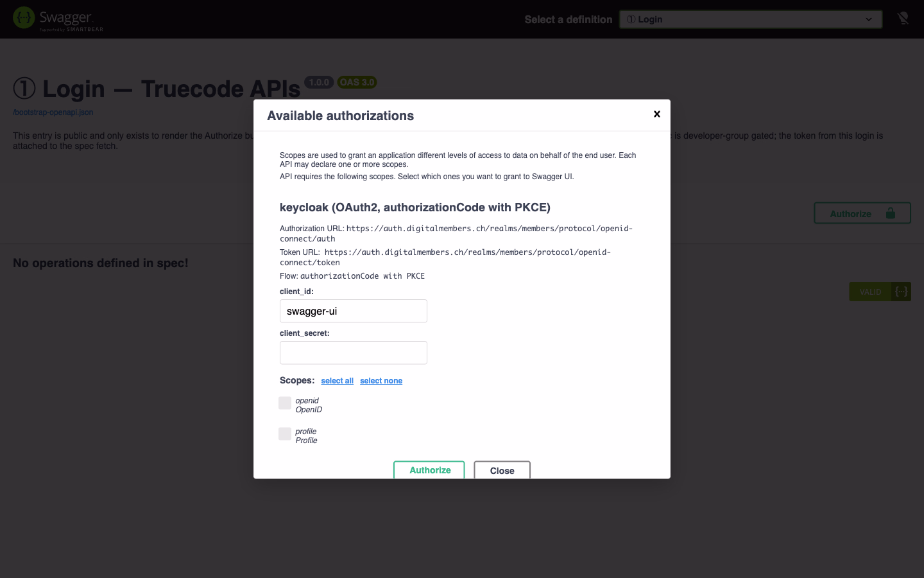Click the 1.0.0 version badge
924x578 pixels.
pyautogui.click(x=319, y=82)
